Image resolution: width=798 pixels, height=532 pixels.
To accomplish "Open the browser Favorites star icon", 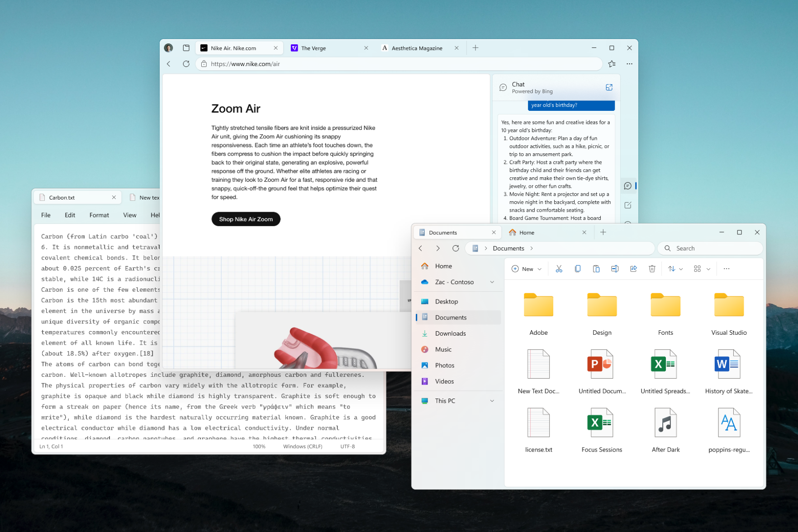I will click(x=612, y=64).
